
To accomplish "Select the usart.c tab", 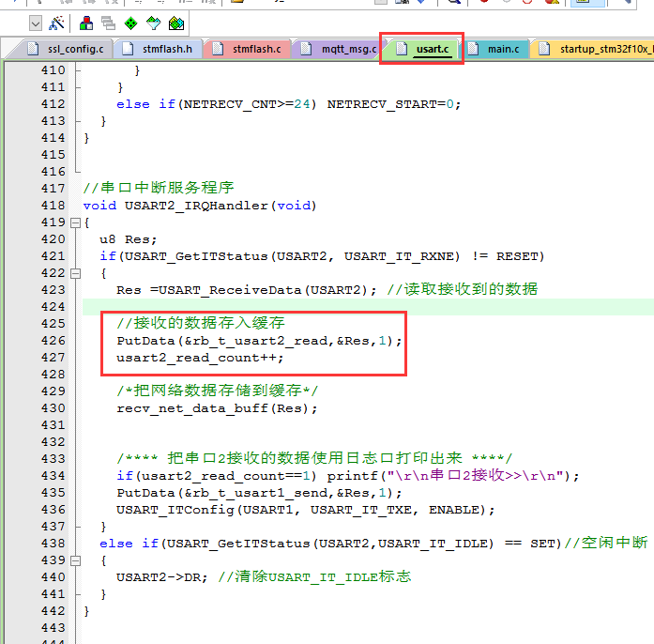I will click(422, 49).
